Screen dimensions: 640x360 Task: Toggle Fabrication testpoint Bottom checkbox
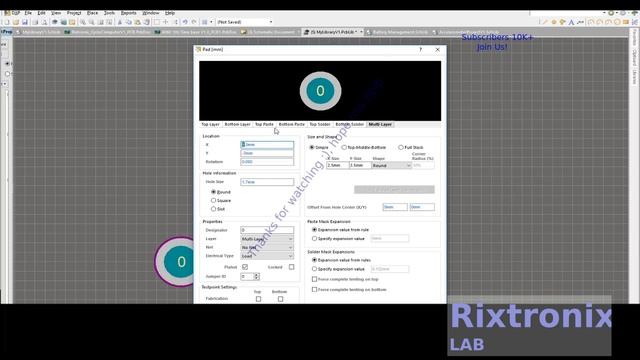coord(280,299)
